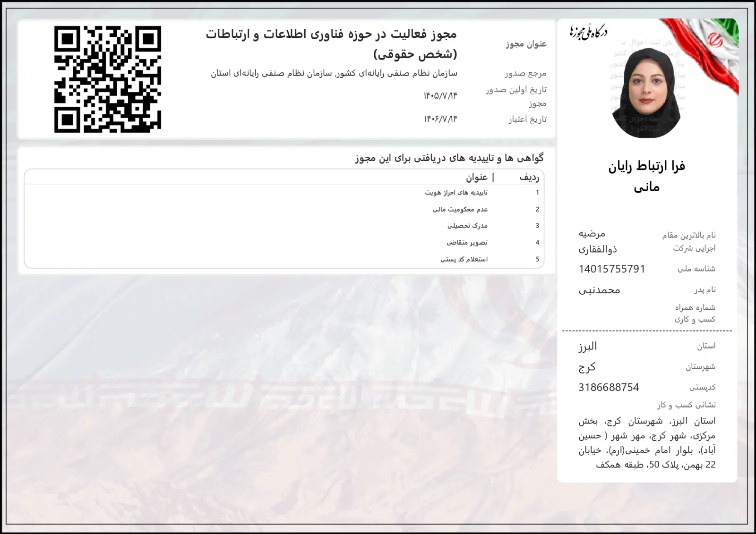The image size is (756, 534).
Task: Select the row 'تصویر متقاضی'
Action: [284, 242]
